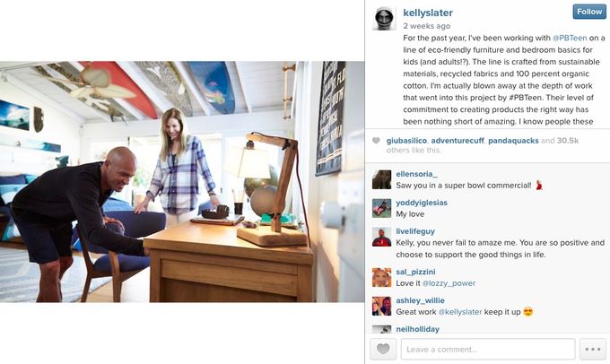Click the heart like button beside comment box
Image resolution: width=610 pixels, height=364 pixels.
click(x=383, y=349)
